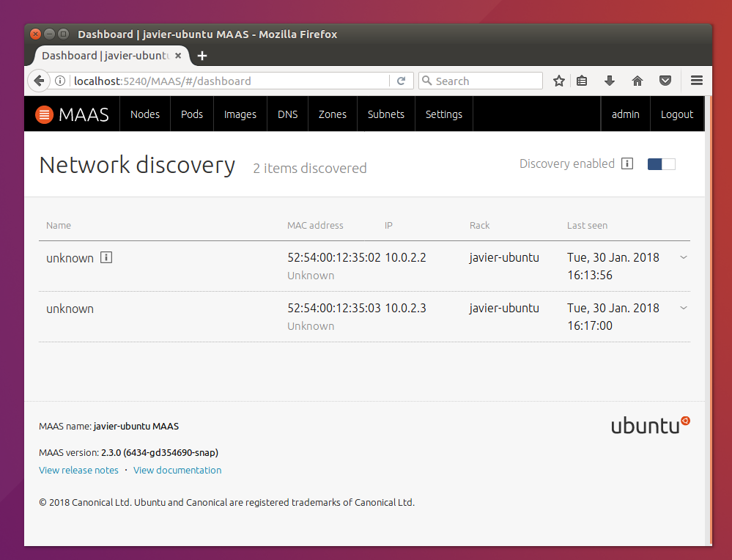Screen dimensions: 732x560
Task: Click the MAAS logo icon
Action: [45, 114]
